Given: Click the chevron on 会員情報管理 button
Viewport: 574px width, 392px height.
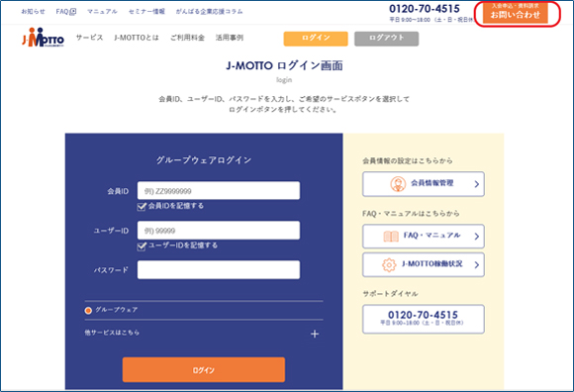Looking at the screenshot, I should pyautogui.click(x=477, y=184).
